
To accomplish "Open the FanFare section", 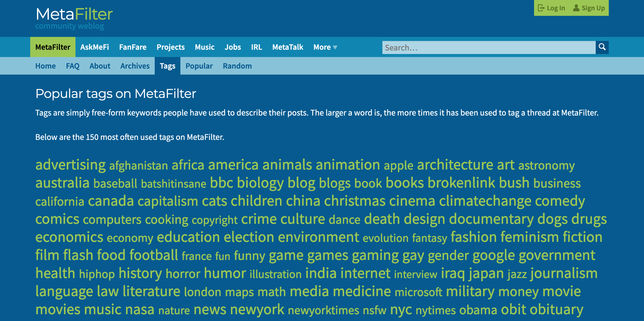I will 133,47.
